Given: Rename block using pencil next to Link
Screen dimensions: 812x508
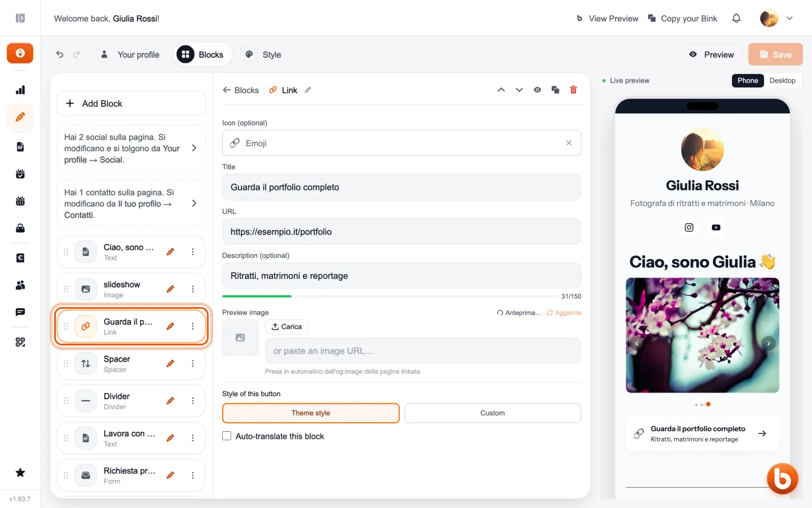Looking at the screenshot, I should (308, 90).
